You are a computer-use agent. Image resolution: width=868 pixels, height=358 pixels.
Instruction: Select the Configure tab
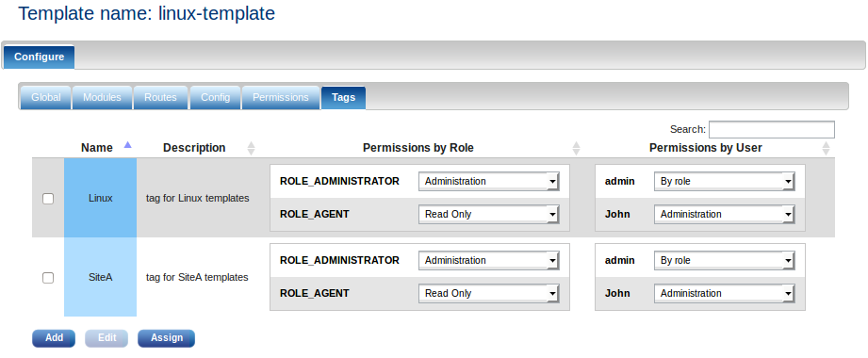40,57
